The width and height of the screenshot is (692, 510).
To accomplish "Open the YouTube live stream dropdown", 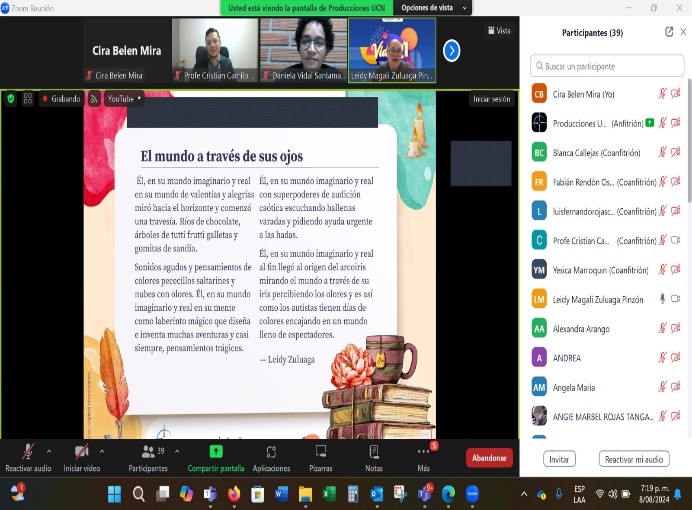I will pyautogui.click(x=123, y=99).
